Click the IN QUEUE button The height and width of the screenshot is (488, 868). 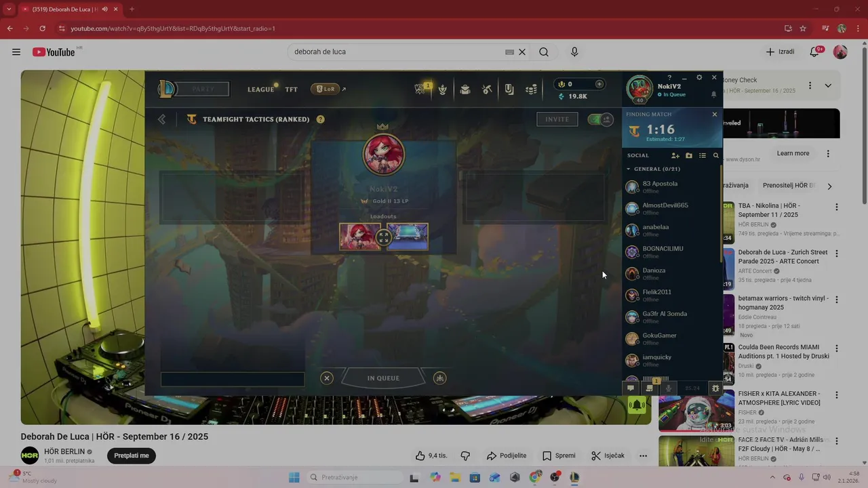point(383,378)
